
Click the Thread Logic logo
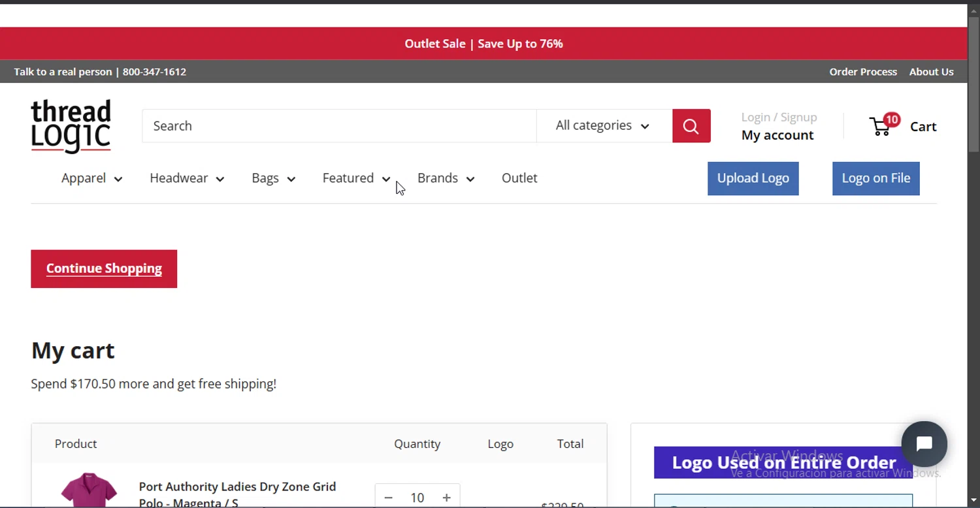(x=71, y=126)
